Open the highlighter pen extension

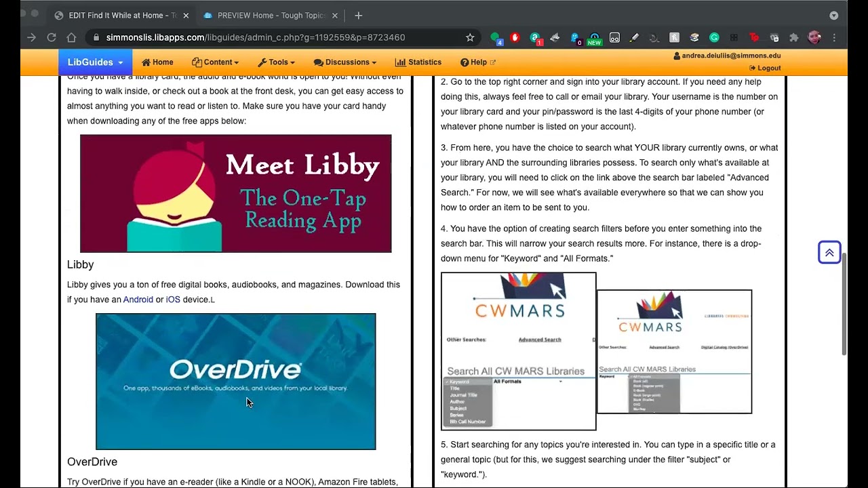(634, 38)
